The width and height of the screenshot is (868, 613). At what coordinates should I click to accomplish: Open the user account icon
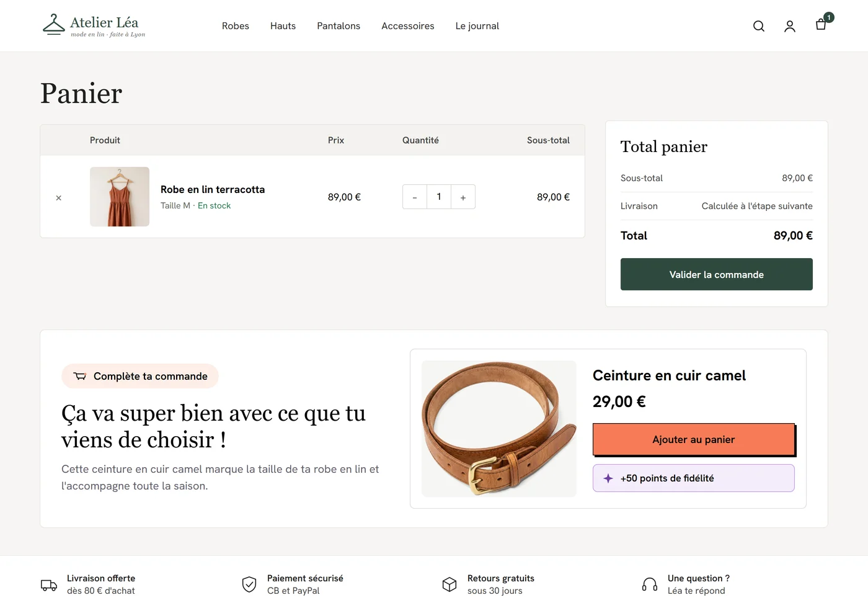pyautogui.click(x=789, y=26)
